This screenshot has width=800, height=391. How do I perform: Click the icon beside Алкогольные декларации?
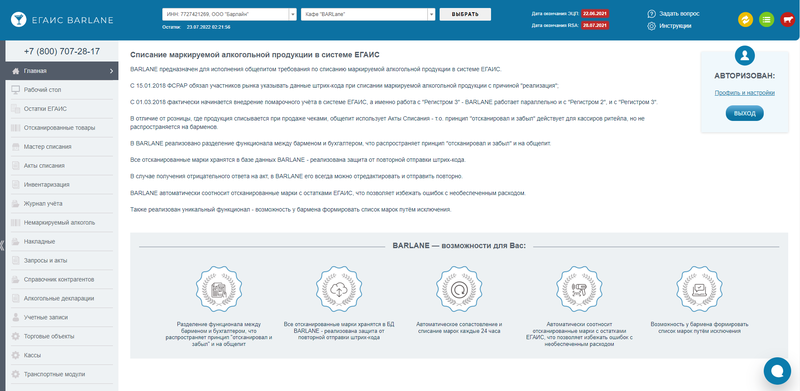[15, 299]
